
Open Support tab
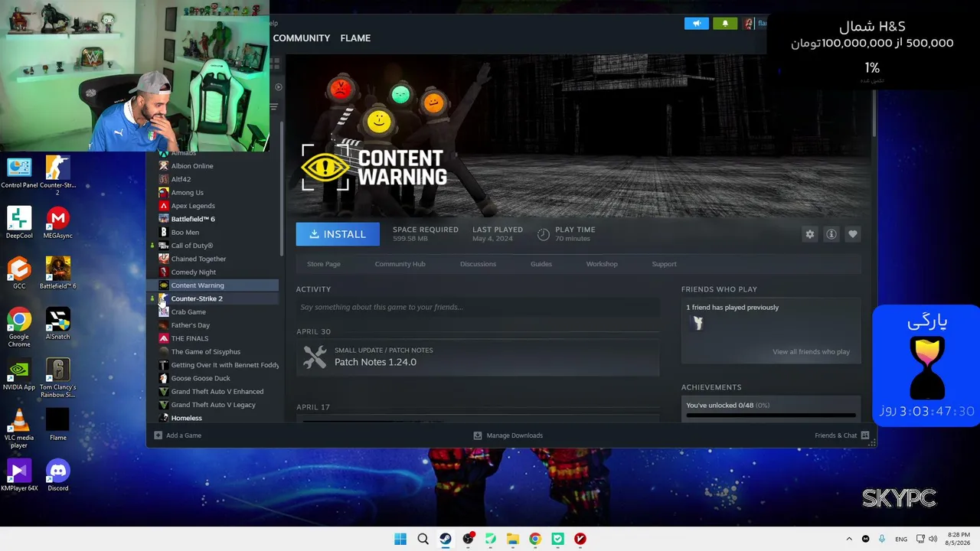(664, 264)
